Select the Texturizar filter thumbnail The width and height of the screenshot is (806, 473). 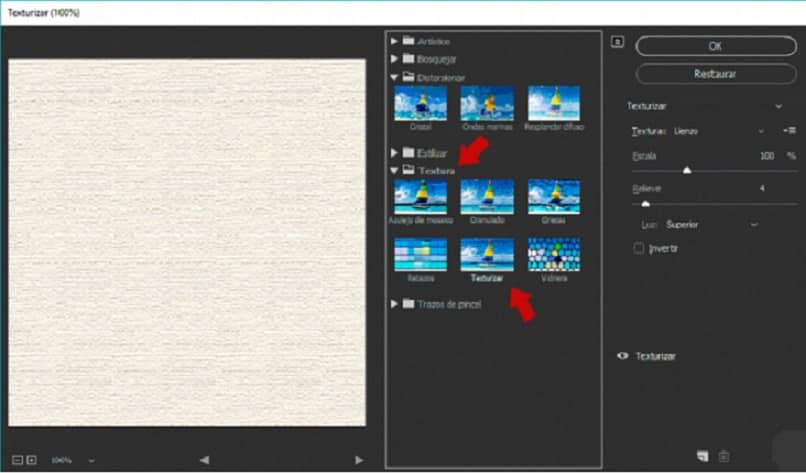pos(487,254)
